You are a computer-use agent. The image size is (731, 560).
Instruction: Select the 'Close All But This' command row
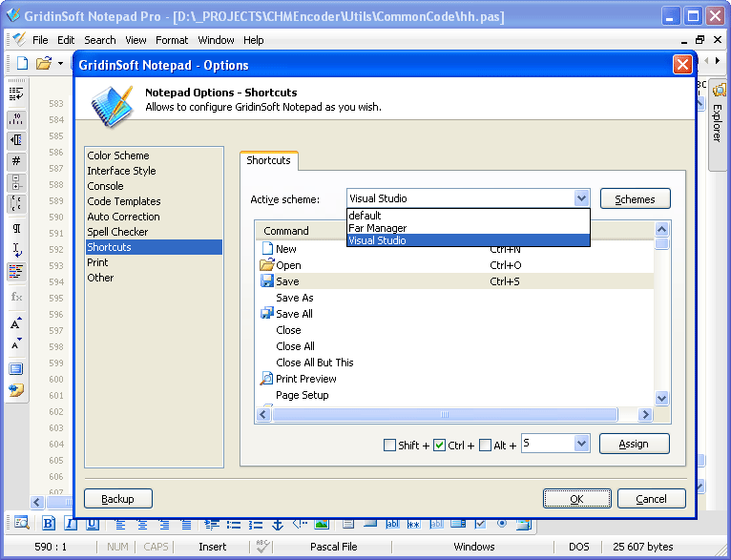coord(454,363)
